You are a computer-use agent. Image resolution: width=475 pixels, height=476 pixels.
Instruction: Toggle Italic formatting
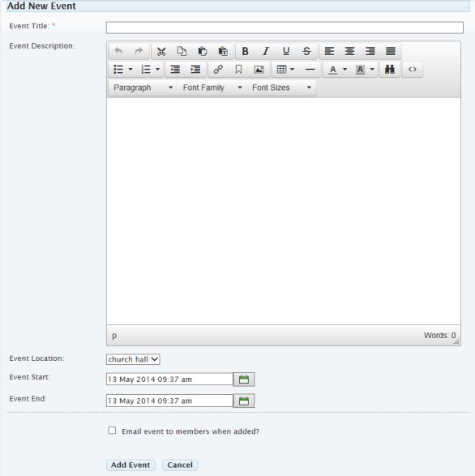(266, 51)
